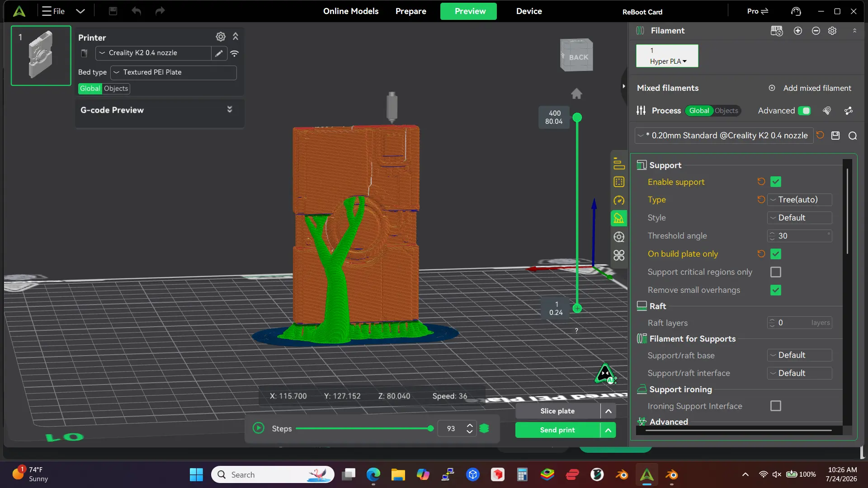This screenshot has height=488, width=868.
Task: Open the filament sync AMS icon
Action: click(x=777, y=31)
